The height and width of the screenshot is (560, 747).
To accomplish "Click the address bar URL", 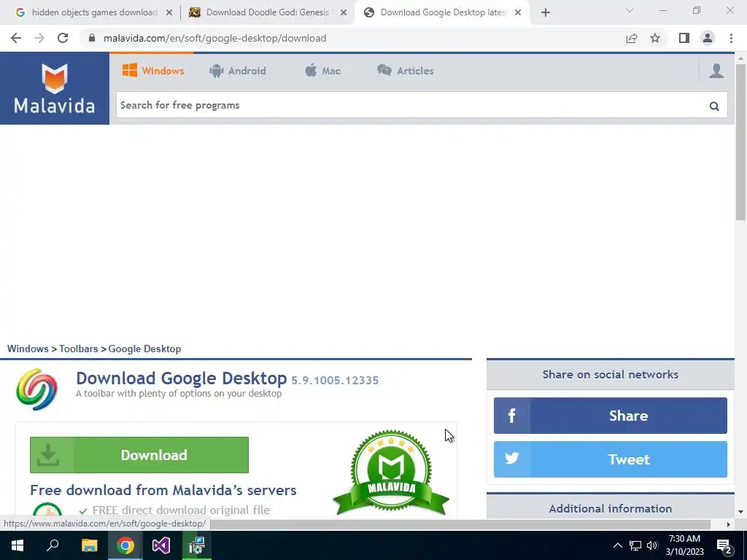I will [215, 38].
